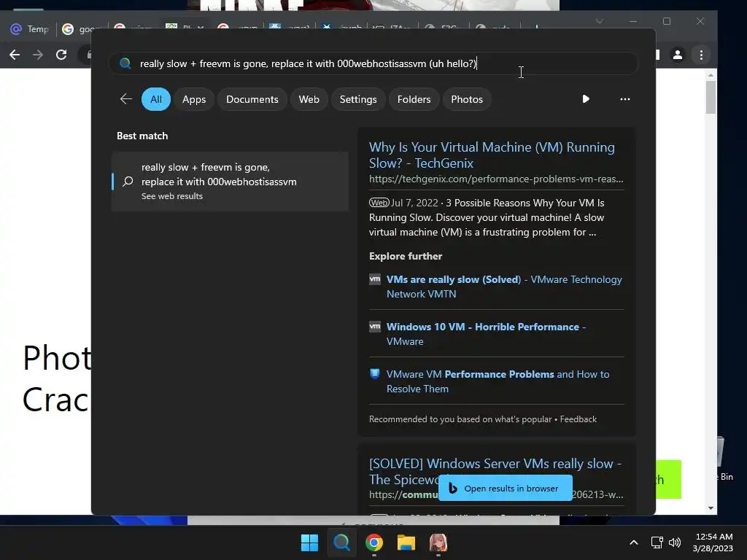
Task: Click the network icon in system tray
Action: [657, 542]
